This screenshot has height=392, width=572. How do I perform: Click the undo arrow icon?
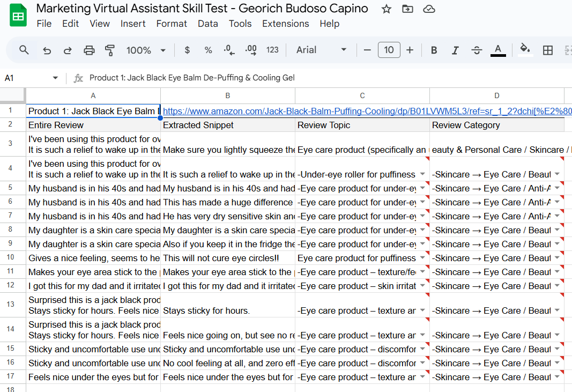(x=47, y=50)
